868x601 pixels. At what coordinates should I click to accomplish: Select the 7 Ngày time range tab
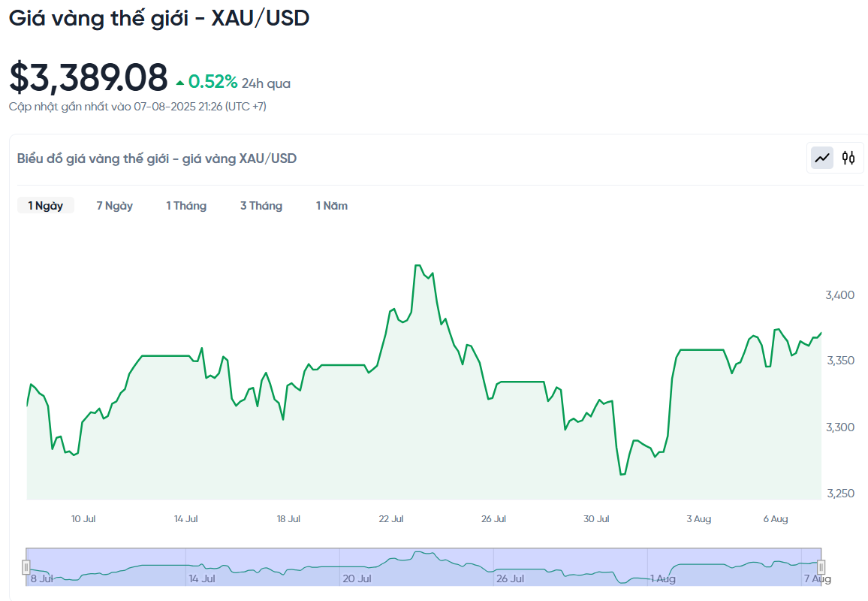tap(115, 206)
